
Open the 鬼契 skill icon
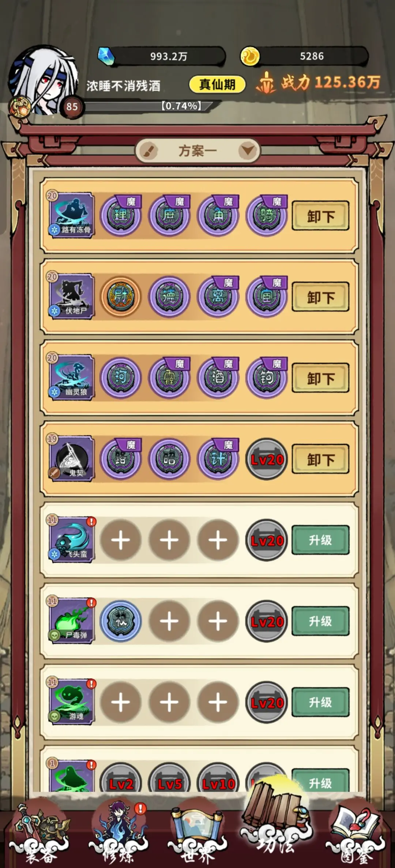point(71,459)
